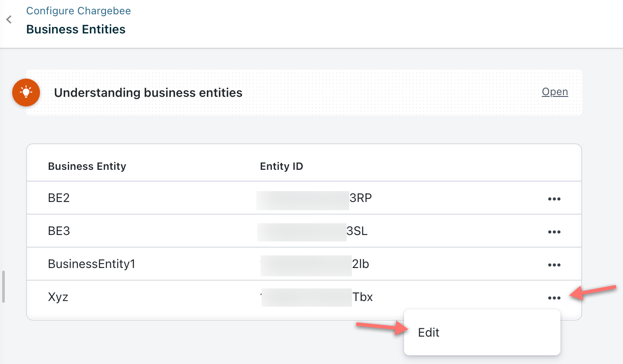Image resolution: width=623 pixels, height=364 pixels.
Task: Click the left edge scrollbar handle
Action: (x=3, y=287)
